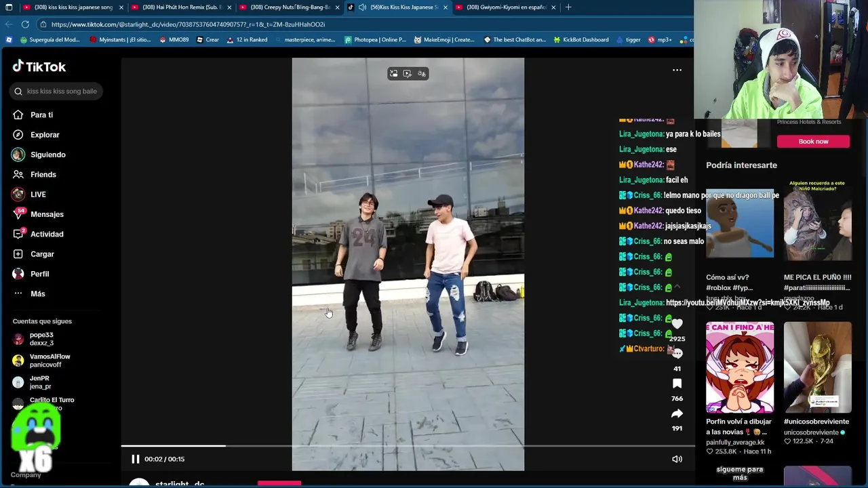Open 'The best ChatBot' bookmark

[515, 40]
